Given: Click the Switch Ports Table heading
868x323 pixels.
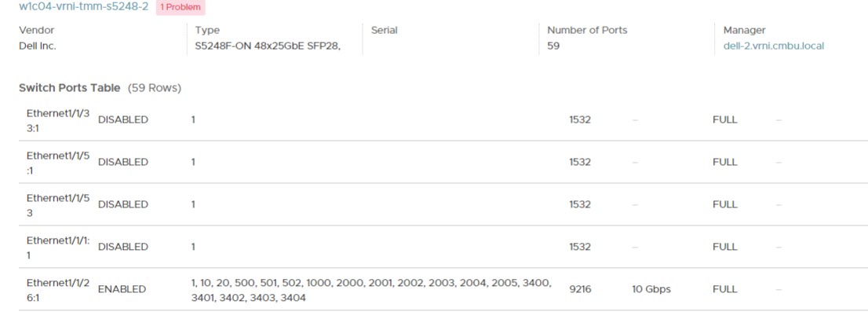Looking at the screenshot, I should 70,88.
